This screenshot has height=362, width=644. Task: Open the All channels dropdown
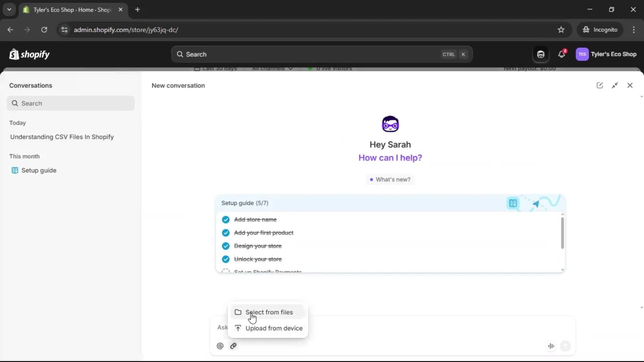click(272, 69)
